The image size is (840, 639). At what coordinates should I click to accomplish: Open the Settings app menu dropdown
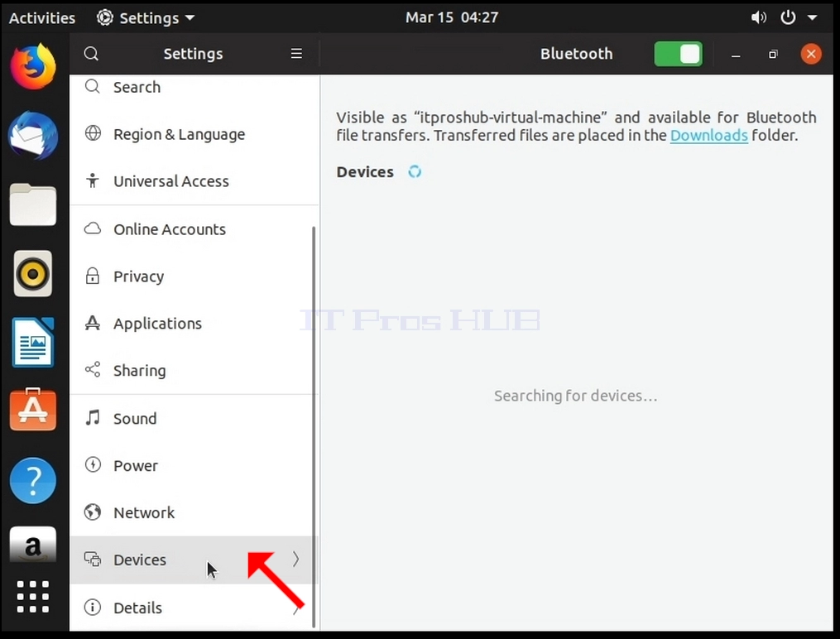(x=146, y=17)
